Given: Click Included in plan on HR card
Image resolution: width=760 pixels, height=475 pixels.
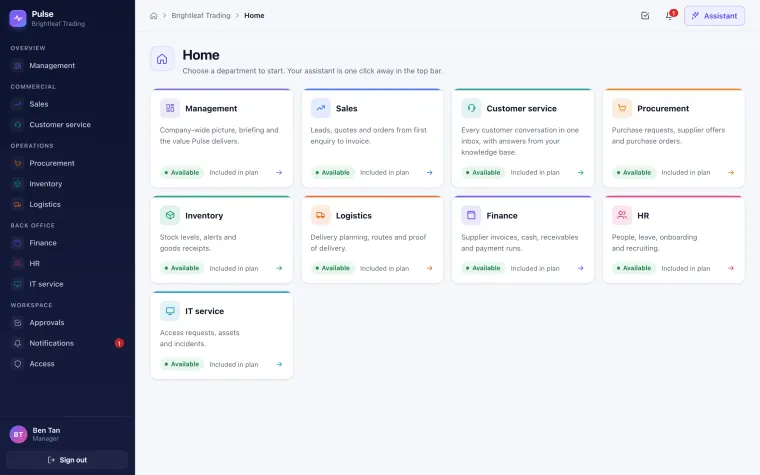Looking at the screenshot, I should pos(686,269).
